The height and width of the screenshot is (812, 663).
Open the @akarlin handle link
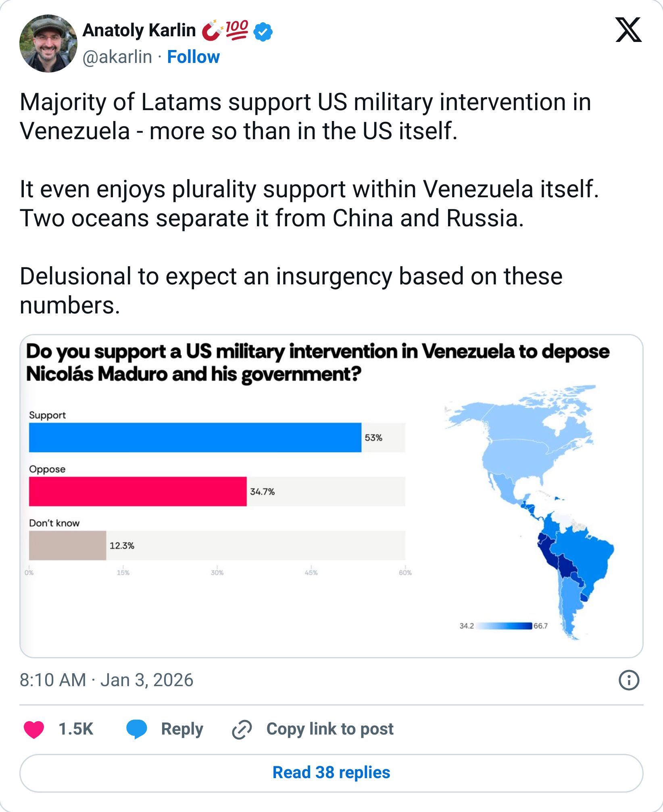(117, 57)
